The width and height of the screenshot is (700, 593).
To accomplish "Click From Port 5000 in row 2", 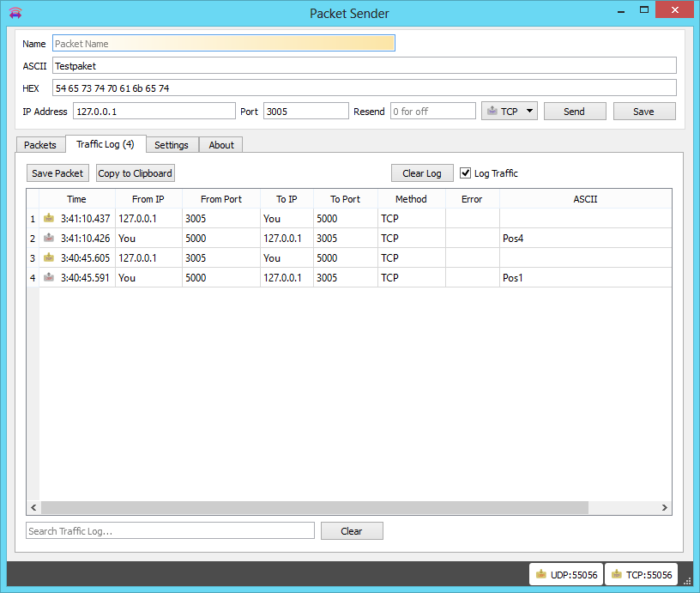I will tap(221, 239).
